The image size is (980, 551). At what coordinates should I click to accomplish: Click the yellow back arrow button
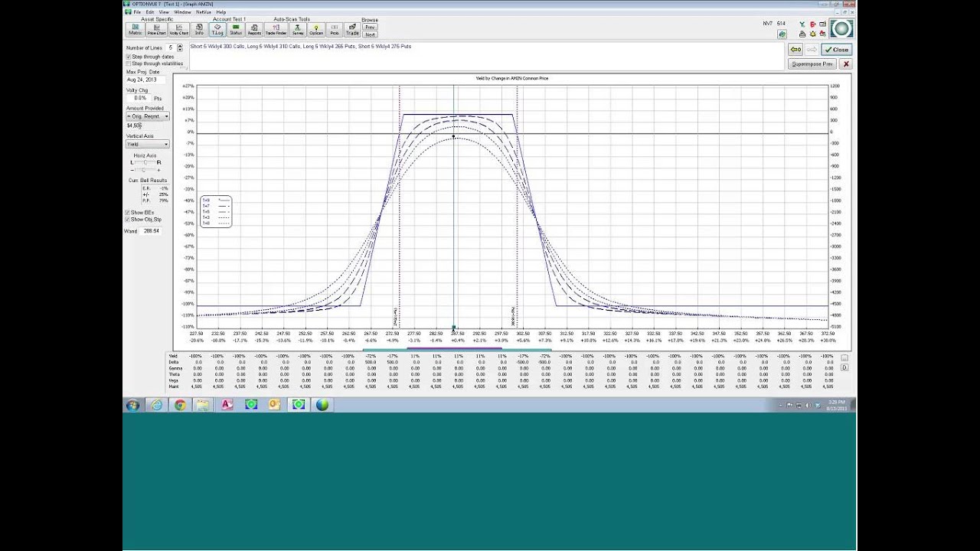795,50
